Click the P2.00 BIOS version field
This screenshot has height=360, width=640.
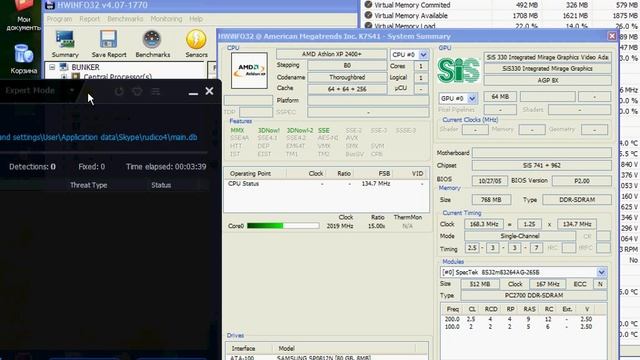point(582,180)
